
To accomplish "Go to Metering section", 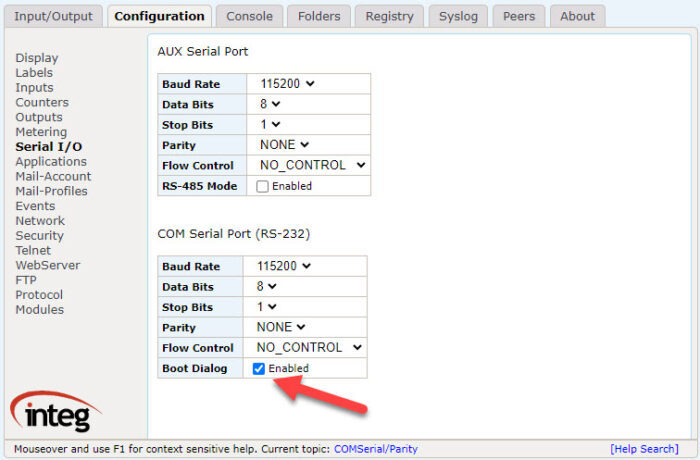I will pos(41,132).
